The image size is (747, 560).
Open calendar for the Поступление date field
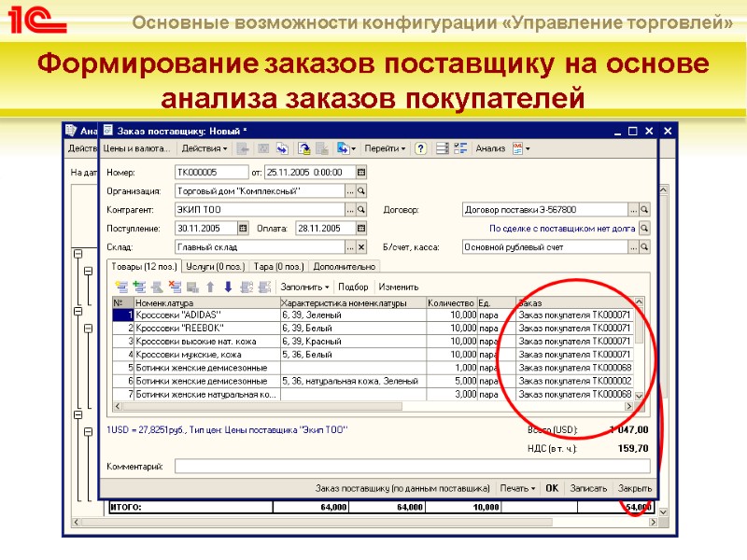(242, 227)
